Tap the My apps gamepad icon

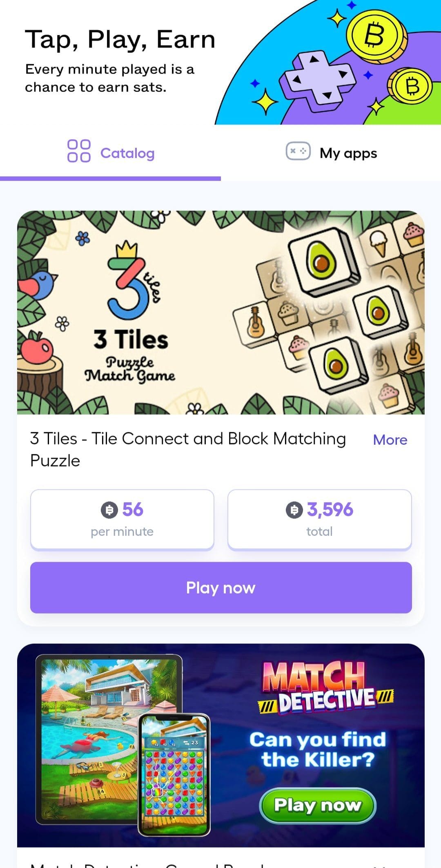(x=298, y=151)
